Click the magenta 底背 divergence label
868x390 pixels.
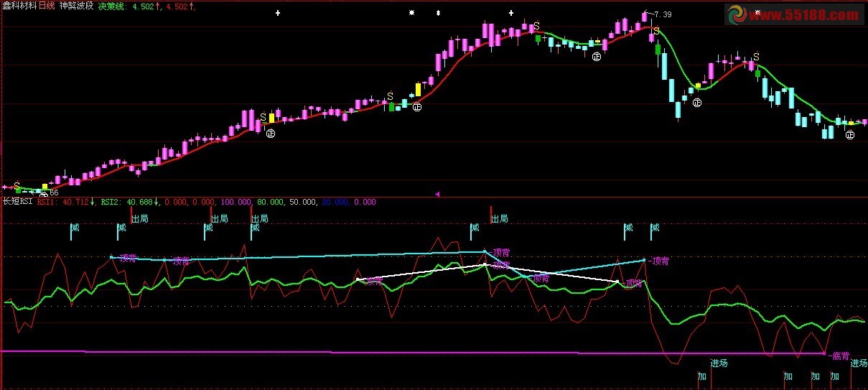click(840, 356)
